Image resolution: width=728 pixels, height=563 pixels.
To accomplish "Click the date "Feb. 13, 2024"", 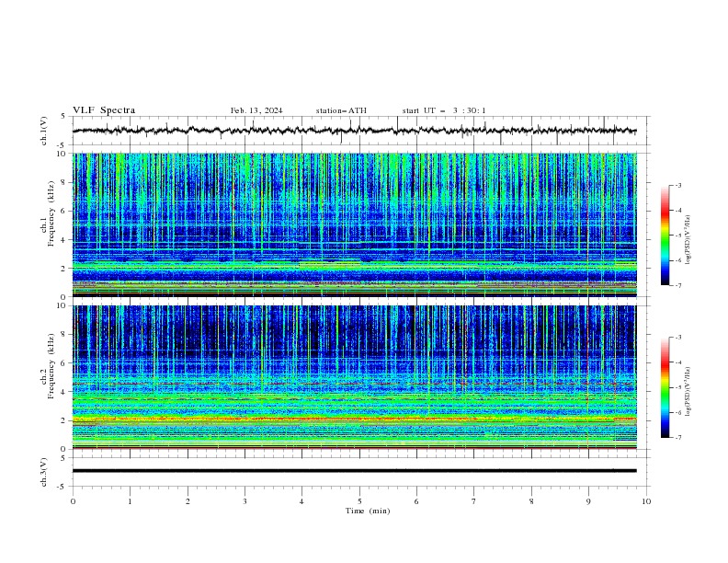I will pyautogui.click(x=256, y=110).
